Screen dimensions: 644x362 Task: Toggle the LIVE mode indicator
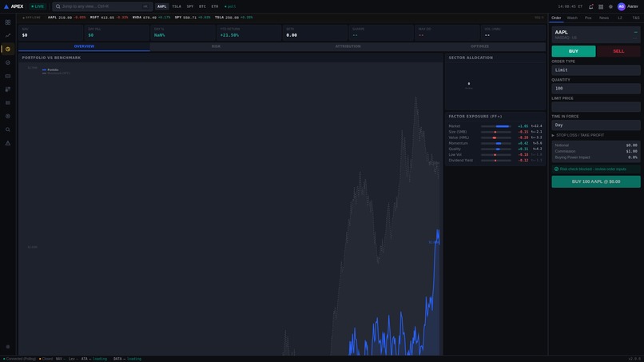[x=38, y=6]
